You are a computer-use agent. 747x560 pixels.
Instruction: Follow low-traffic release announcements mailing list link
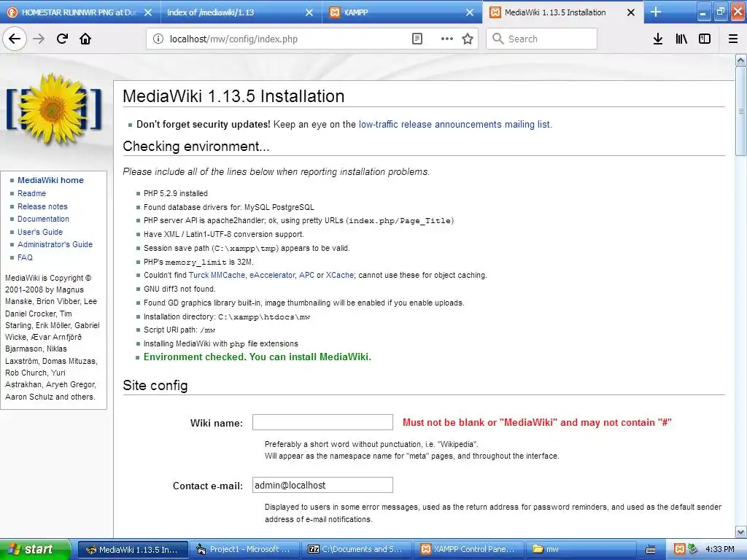tap(454, 124)
